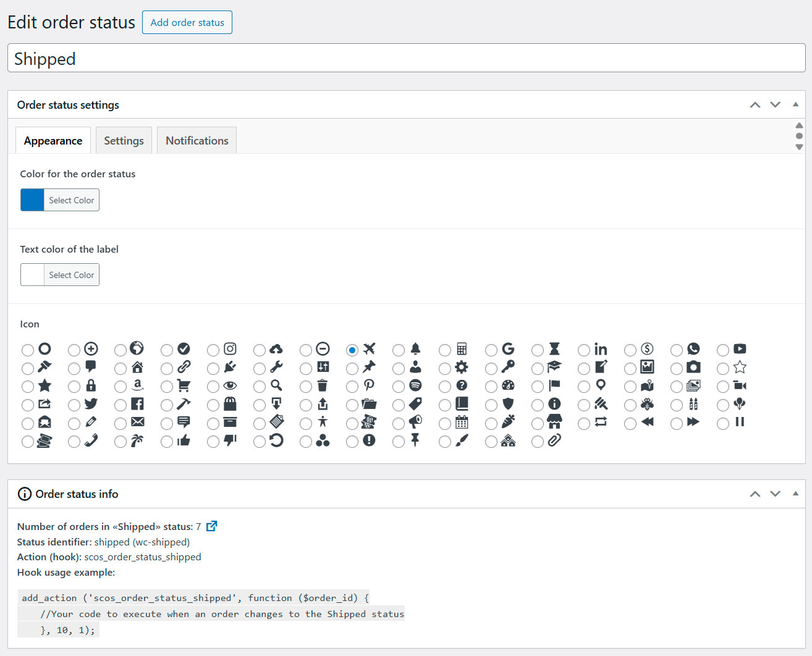Image resolution: width=812 pixels, height=656 pixels.
Task: Open the Shipped orders list link
Action: click(x=211, y=526)
